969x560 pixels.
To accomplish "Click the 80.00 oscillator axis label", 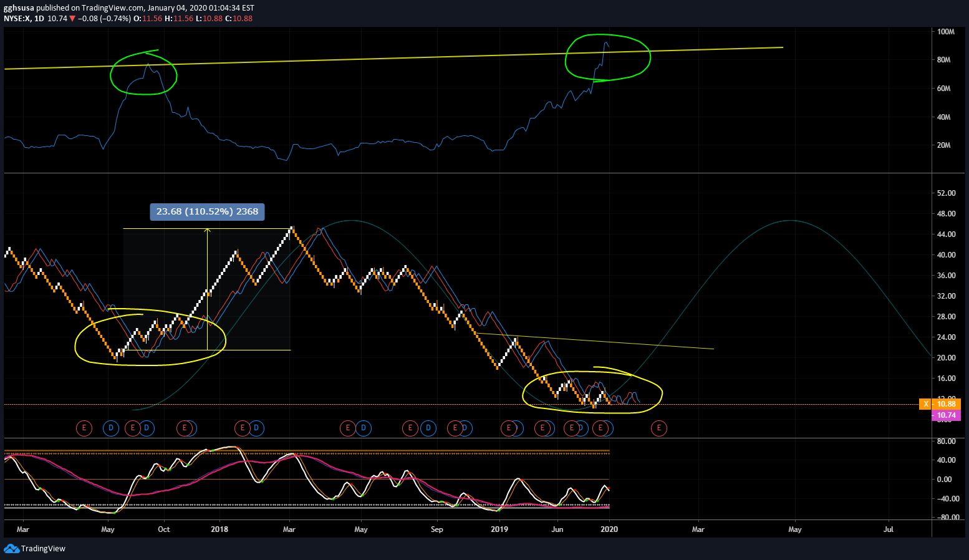I will (x=946, y=442).
